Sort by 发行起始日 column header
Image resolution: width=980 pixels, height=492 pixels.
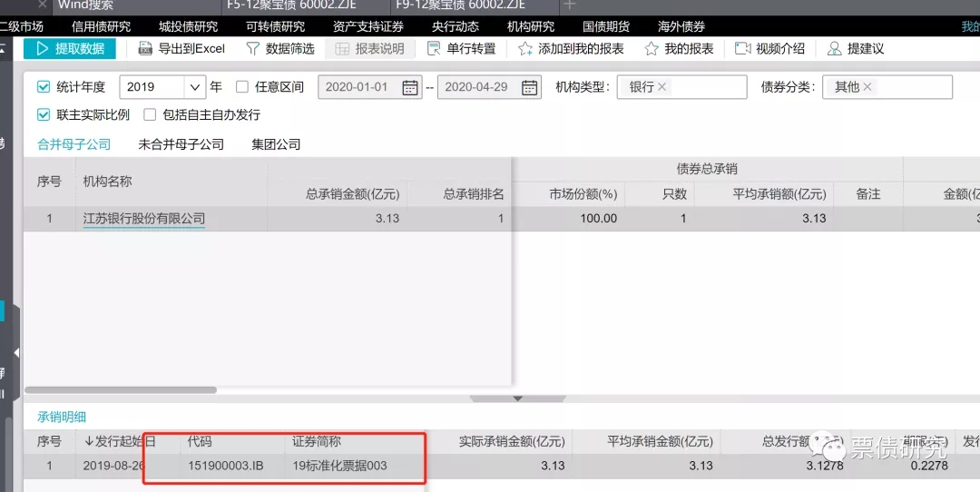120,441
